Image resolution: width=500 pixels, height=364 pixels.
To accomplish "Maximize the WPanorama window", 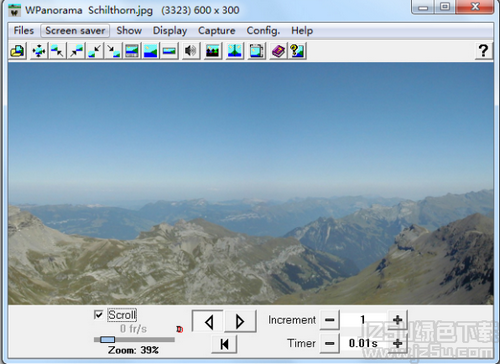I will [445, 7].
